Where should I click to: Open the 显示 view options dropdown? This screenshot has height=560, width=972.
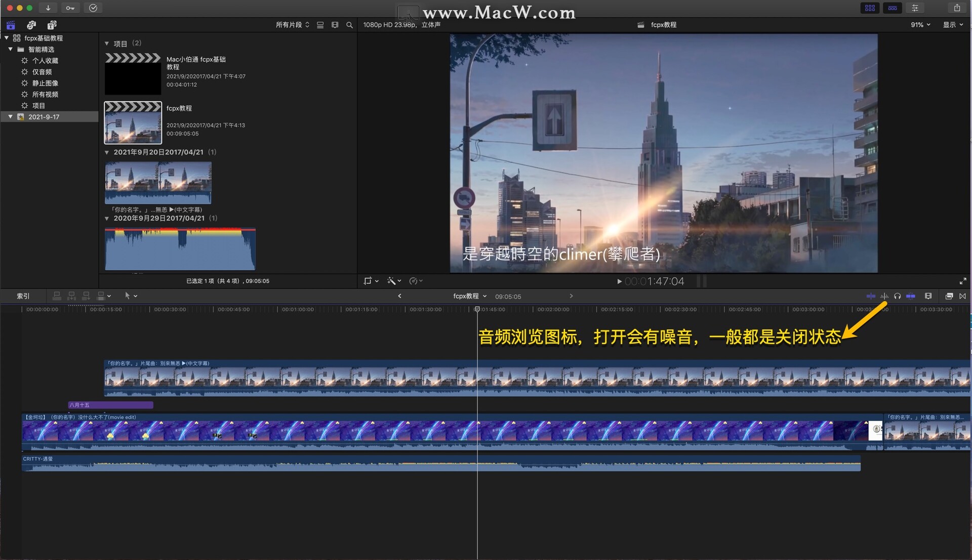(953, 25)
